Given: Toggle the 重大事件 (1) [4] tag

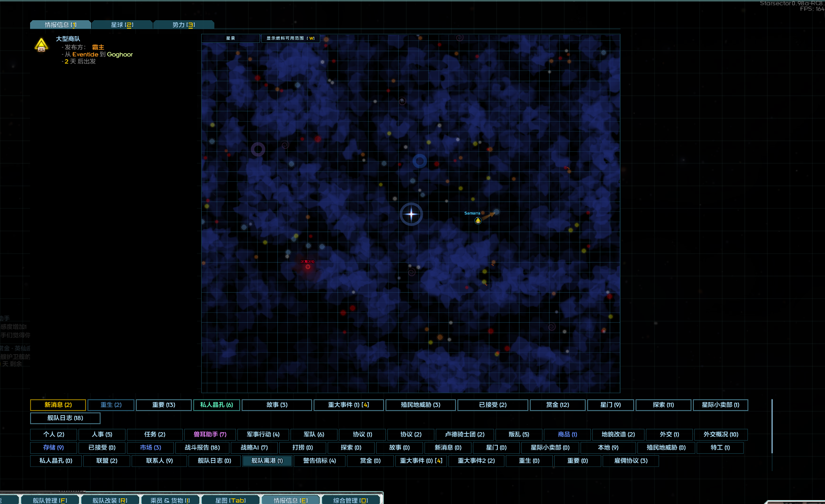Looking at the screenshot, I should pos(349,405).
